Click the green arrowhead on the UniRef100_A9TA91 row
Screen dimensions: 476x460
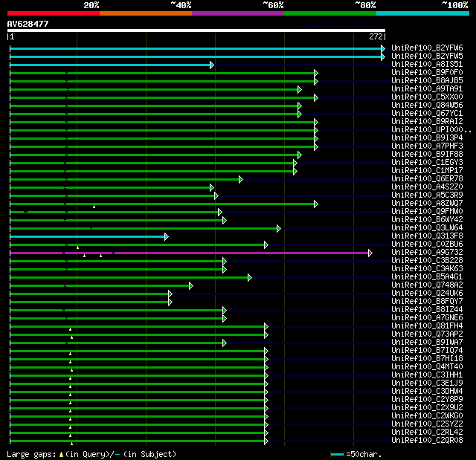click(x=300, y=89)
